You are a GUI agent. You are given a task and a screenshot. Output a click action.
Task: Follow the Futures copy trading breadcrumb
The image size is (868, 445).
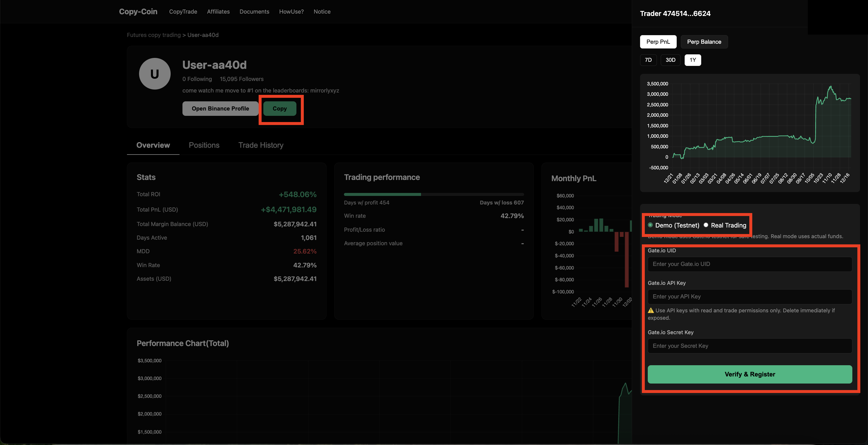[x=154, y=35]
